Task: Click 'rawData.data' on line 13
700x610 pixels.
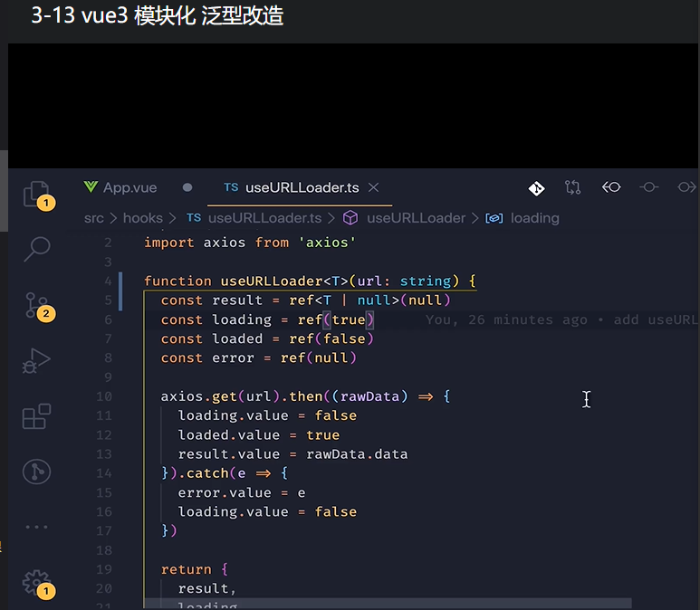Action: pyautogui.click(x=357, y=454)
